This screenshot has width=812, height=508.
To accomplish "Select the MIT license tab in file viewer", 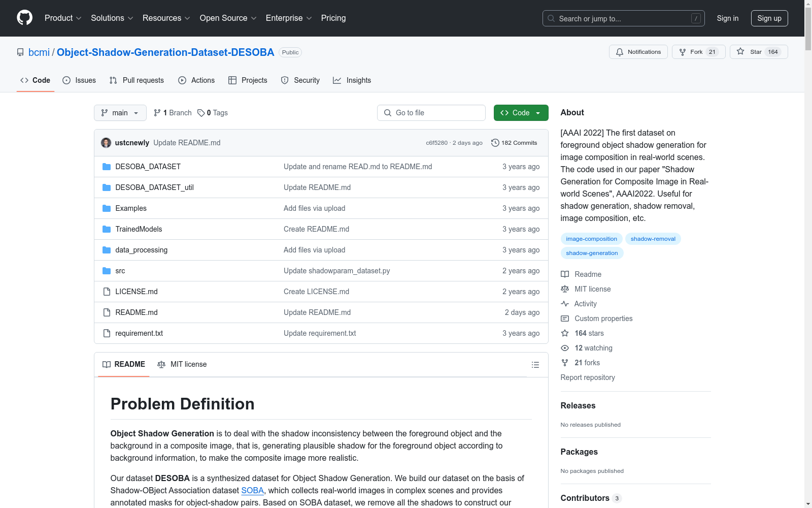I will pos(182,364).
